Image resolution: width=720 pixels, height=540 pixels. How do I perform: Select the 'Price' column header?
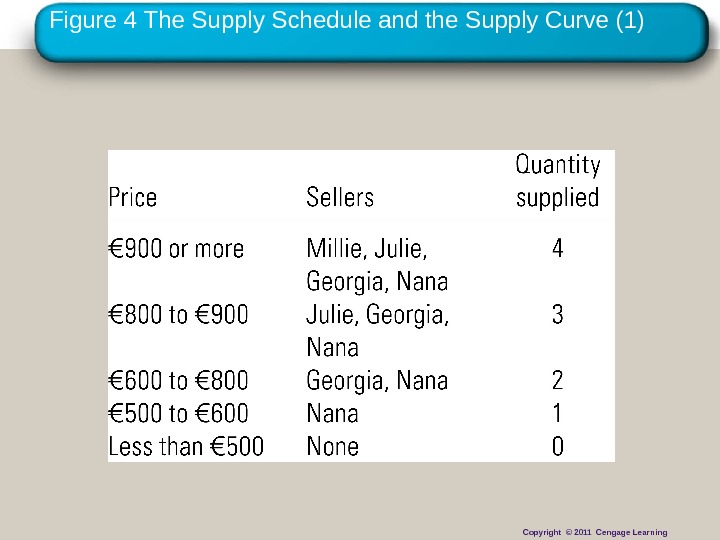click(133, 198)
